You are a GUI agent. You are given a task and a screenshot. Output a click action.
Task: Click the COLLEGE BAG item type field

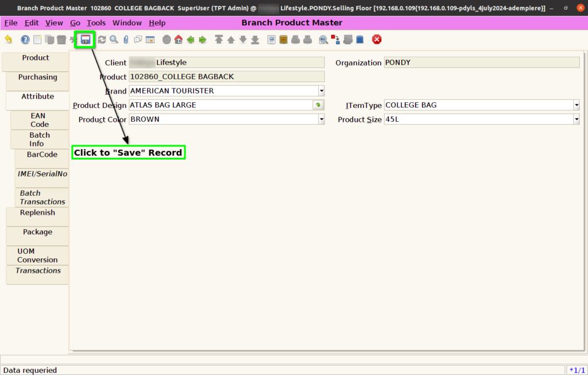click(479, 105)
